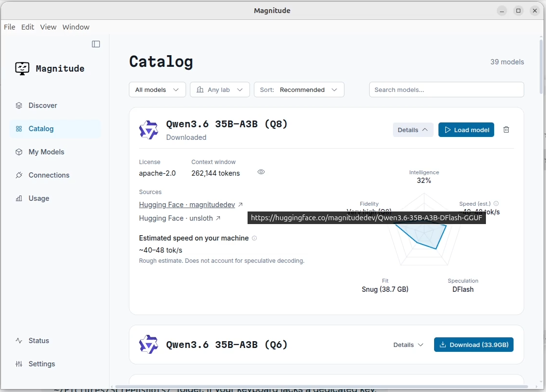Click the Qwen logo on the Q6 card
This screenshot has height=392, width=546.
click(x=149, y=345)
